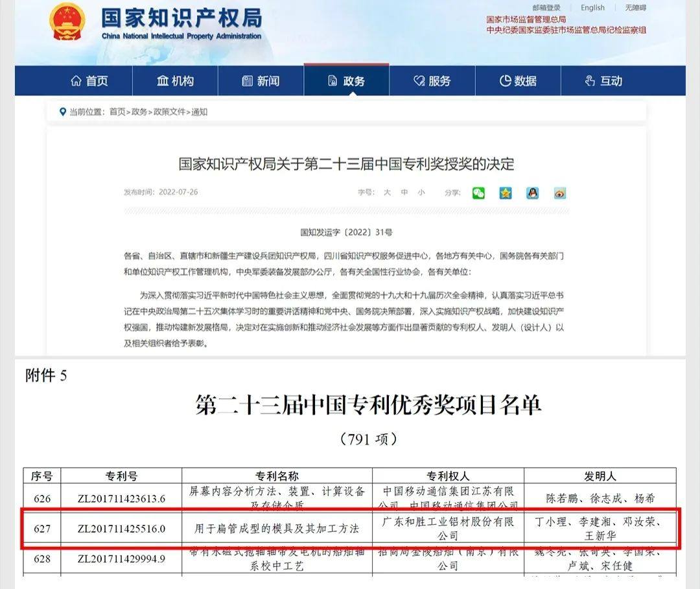The image size is (700, 589).
Task: Select the 政务 navigation tab
Action: click(x=346, y=81)
